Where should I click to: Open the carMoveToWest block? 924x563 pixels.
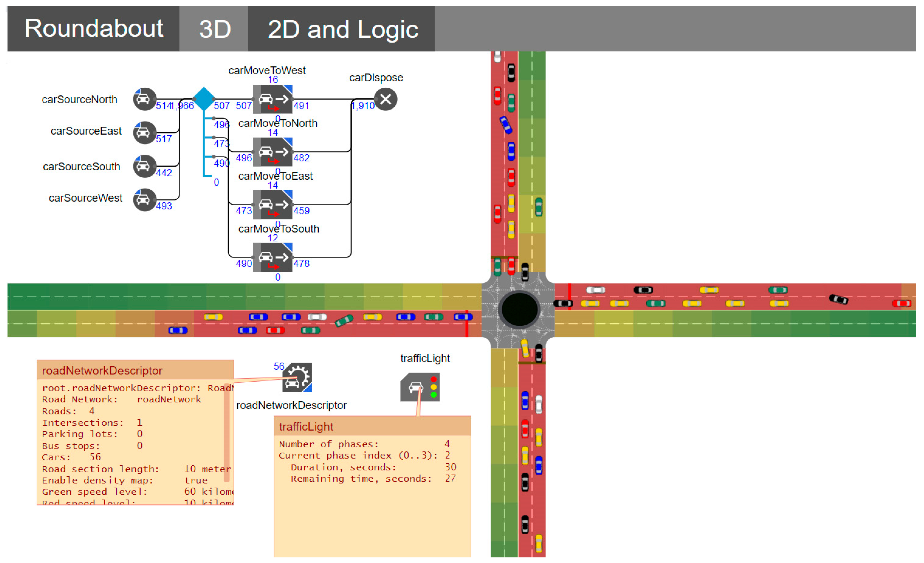(273, 99)
